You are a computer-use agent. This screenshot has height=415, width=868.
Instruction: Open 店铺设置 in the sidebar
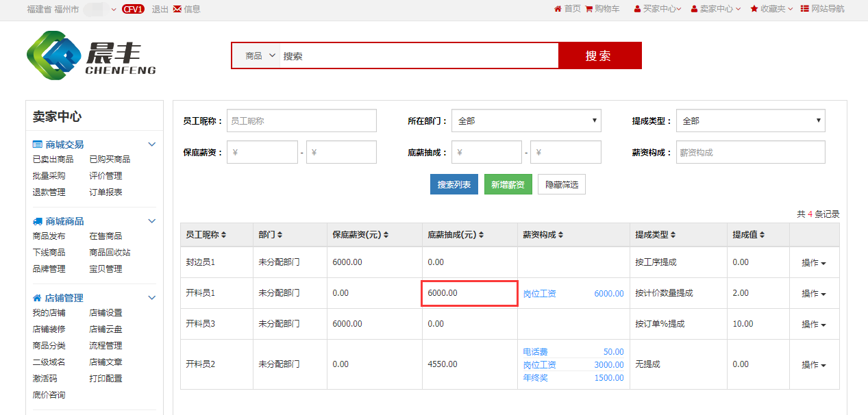[106, 313]
